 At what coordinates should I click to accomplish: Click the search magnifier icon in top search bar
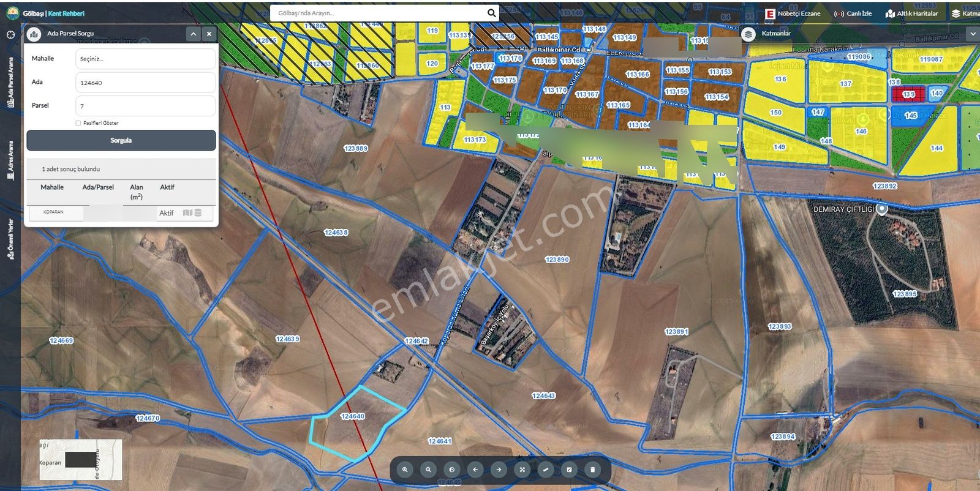coord(491,13)
